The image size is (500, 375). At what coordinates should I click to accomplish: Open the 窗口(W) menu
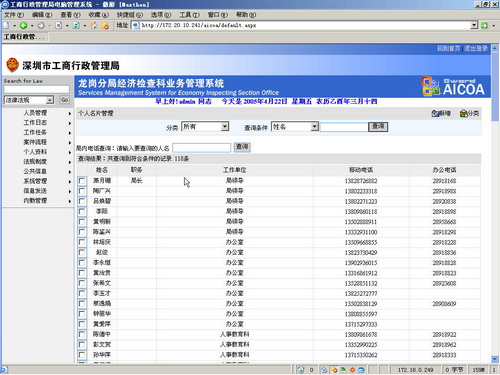(x=218, y=15)
